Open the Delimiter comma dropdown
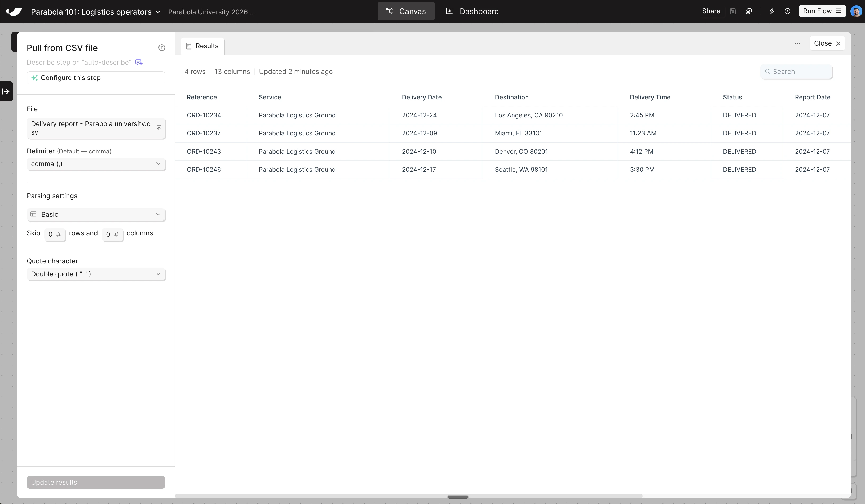 click(96, 164)
